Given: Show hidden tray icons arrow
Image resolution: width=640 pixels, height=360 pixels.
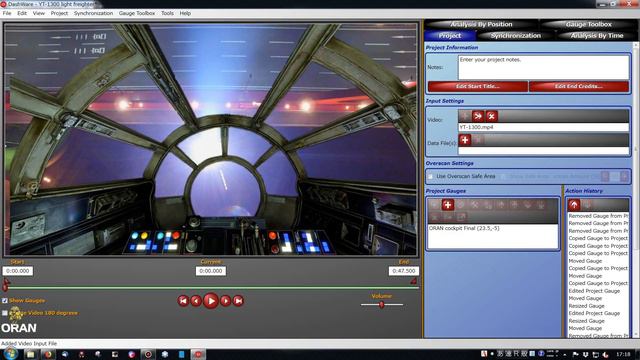Looking at the screenshot, I should [x=564, y=354].
